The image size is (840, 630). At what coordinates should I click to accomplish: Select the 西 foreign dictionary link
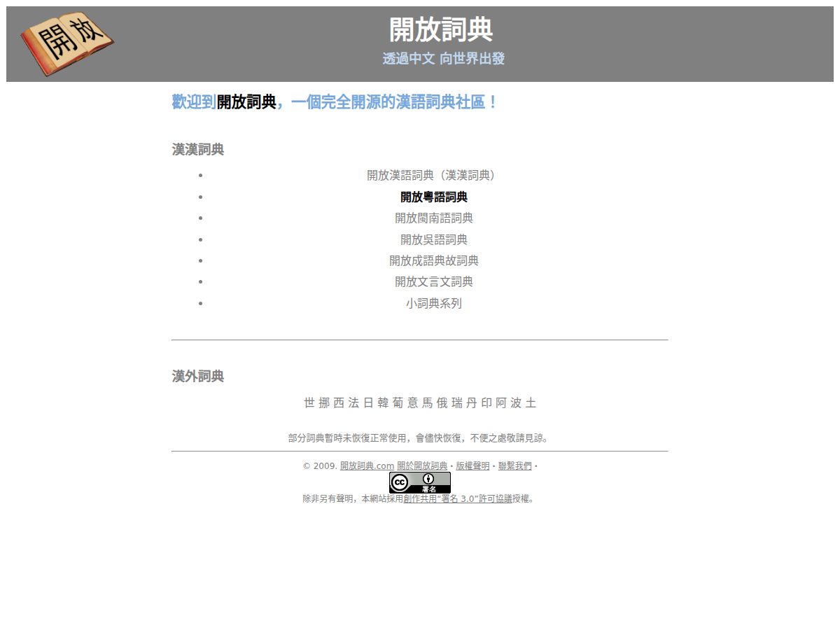click(x=339, y=402)
